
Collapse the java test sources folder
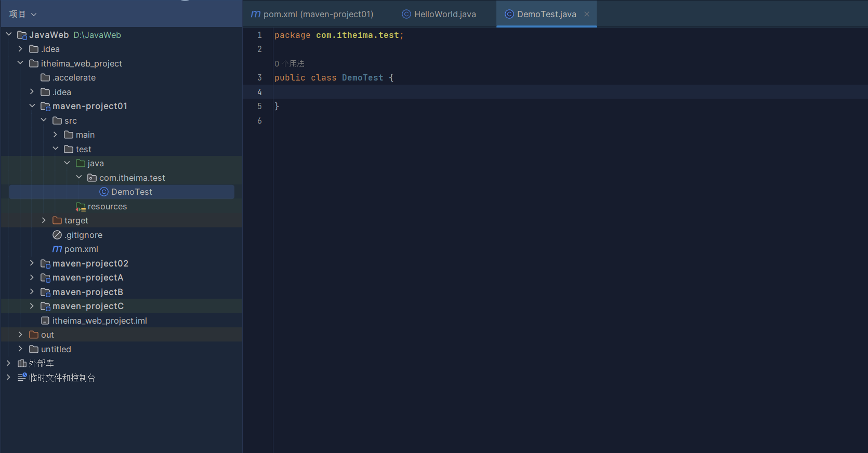(67, 163)
